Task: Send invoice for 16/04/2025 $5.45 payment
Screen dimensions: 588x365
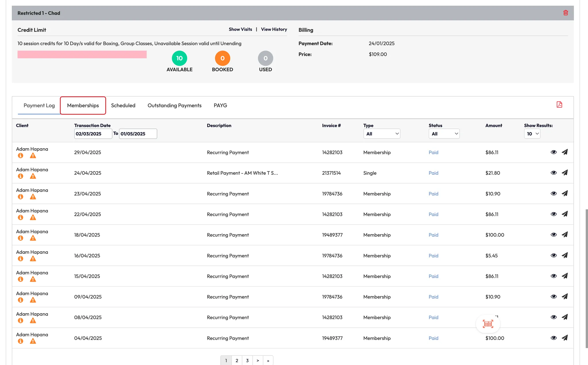Action: pos(565,255)
